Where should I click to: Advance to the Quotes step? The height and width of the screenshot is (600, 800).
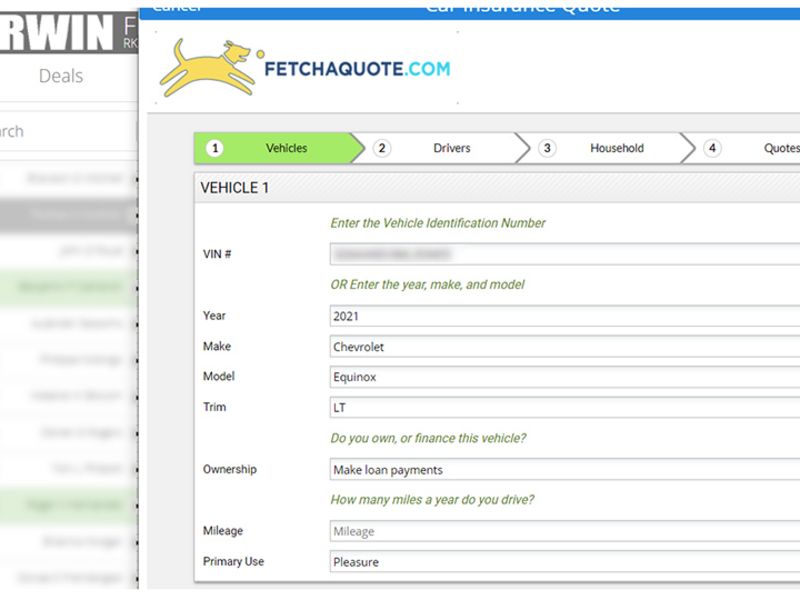click(x=780, y=147)
